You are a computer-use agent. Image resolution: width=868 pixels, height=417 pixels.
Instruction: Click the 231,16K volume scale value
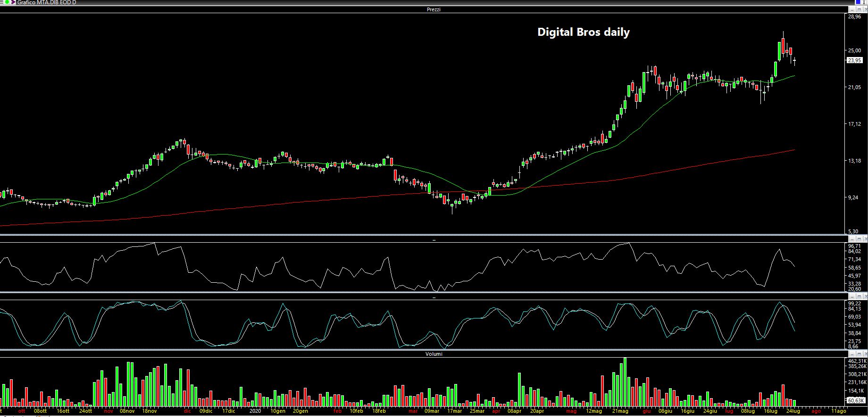point(857,382)
